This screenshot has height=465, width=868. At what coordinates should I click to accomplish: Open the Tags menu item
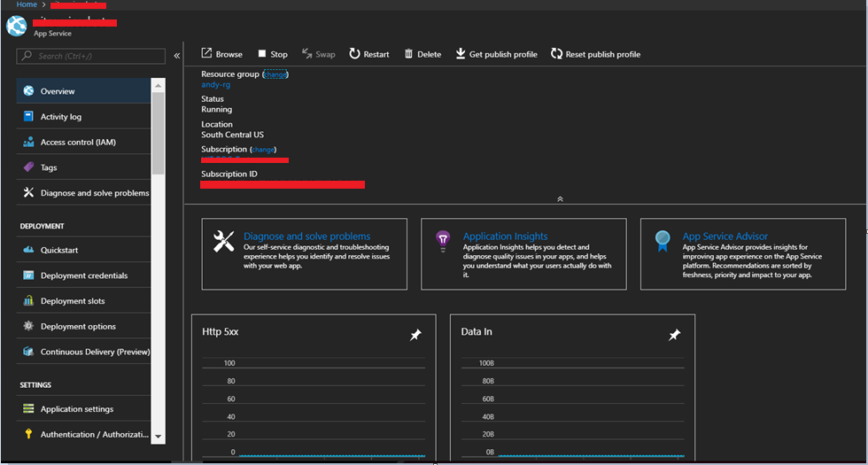83,167
